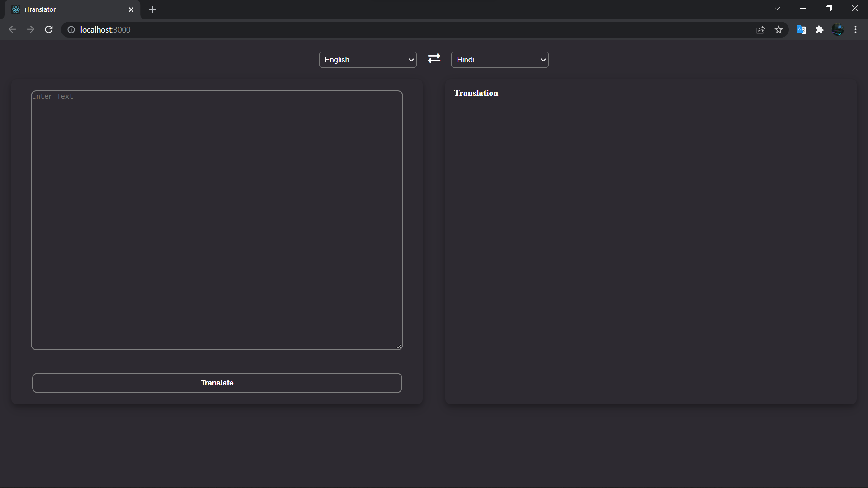Expand the tab search chevron
868x488 pixels.
[777, 9]
